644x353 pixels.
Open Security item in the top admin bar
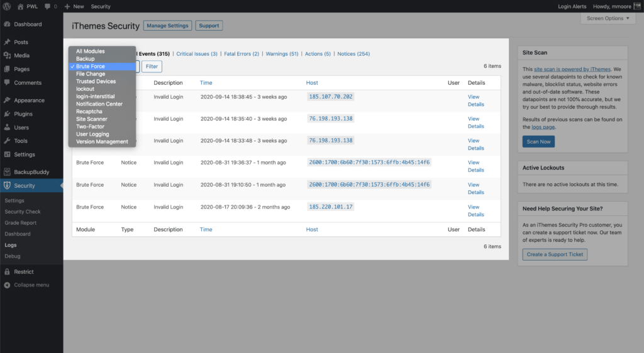(101, 6)
